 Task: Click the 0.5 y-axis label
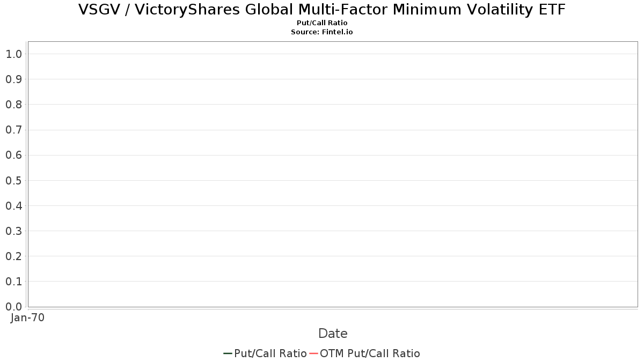13,181
